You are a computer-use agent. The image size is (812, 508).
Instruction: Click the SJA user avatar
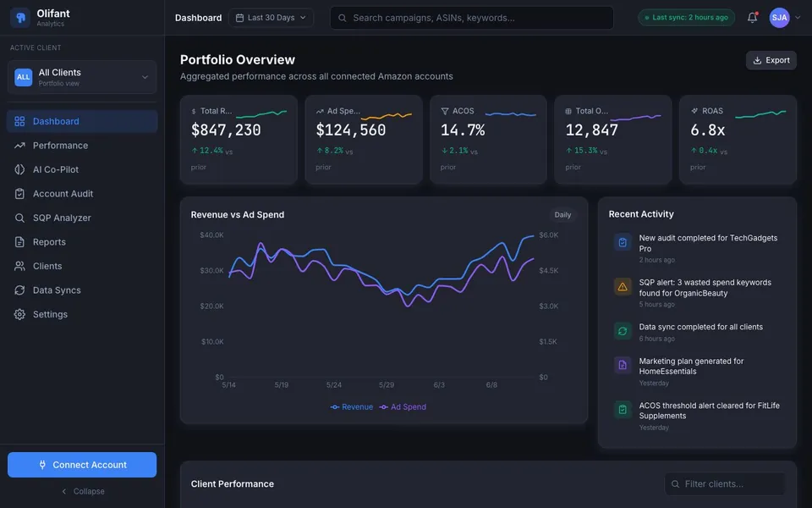point(779,18)
